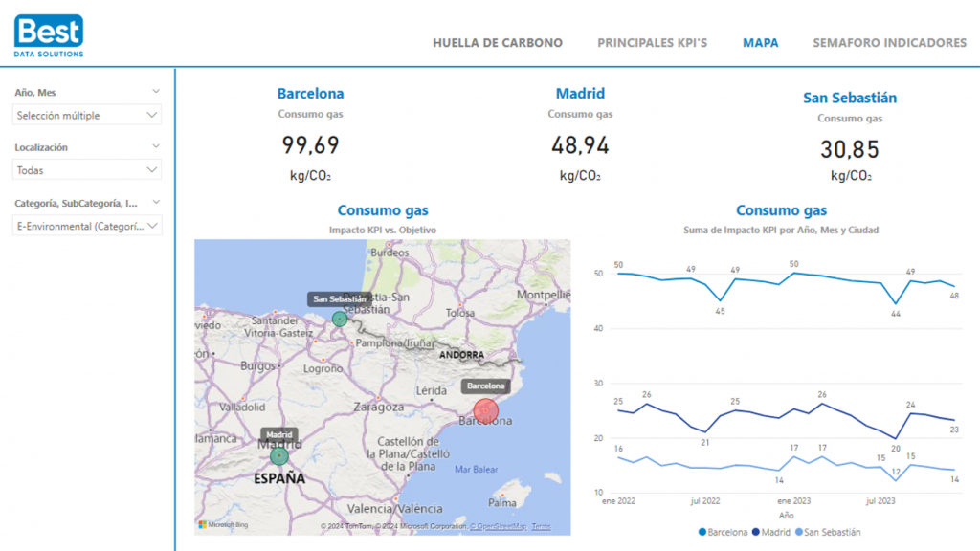Click the green Madrid map bubble
This screenshot has height=551, width=980.
278,456
